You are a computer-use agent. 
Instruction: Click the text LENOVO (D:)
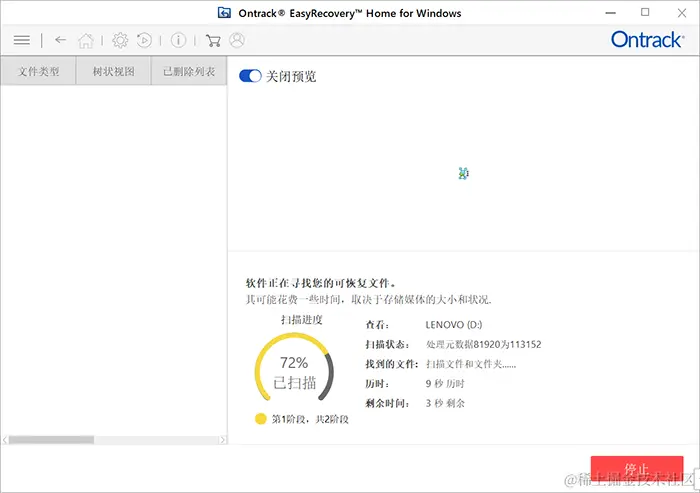pos(454,325)
